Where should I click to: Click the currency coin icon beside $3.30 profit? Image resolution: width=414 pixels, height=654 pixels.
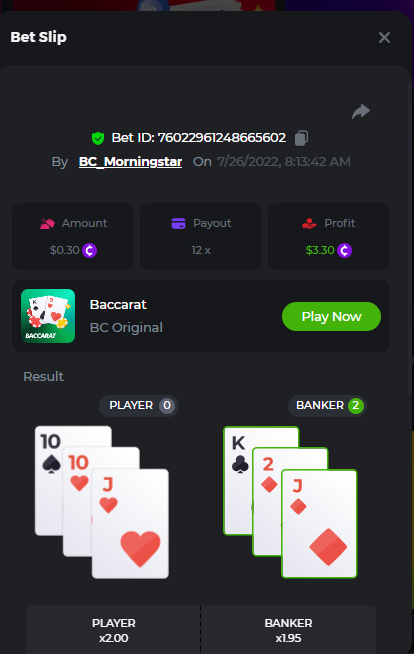(344, 250)
